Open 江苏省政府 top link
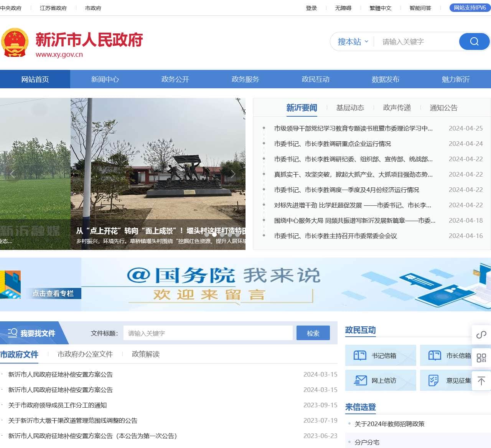The image size is (491, 448). click(x=53, y=8)
